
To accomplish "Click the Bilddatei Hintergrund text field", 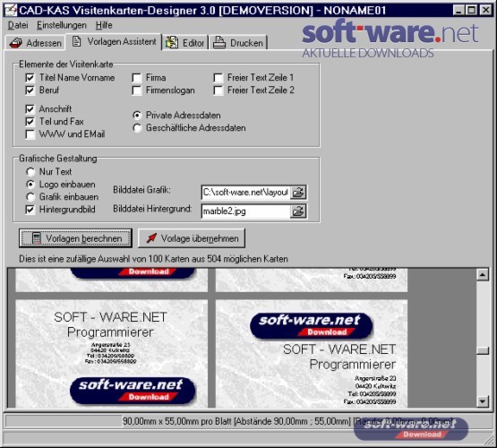I will click(x=246, y=211).
